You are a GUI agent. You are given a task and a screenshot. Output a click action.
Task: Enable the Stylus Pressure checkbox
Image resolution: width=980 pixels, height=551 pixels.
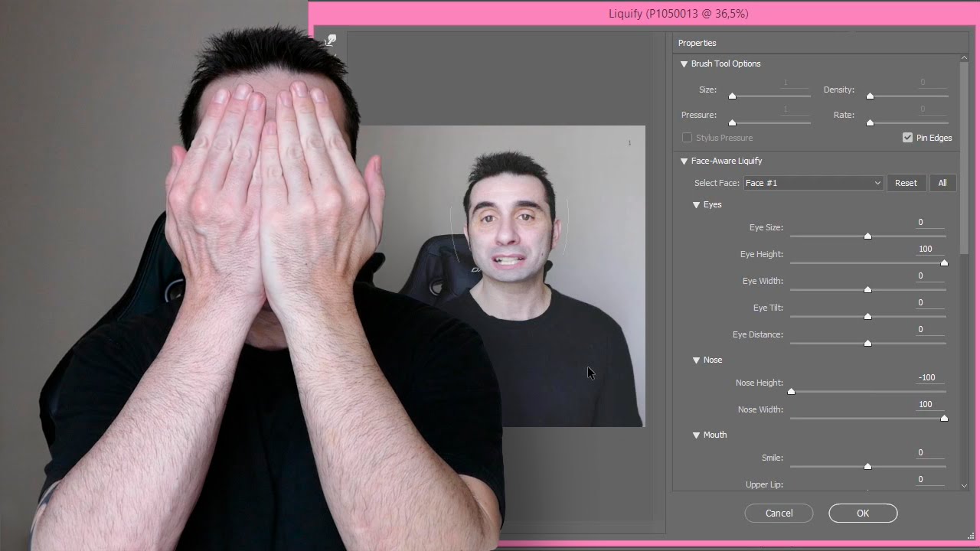click(x=687, y=138)
